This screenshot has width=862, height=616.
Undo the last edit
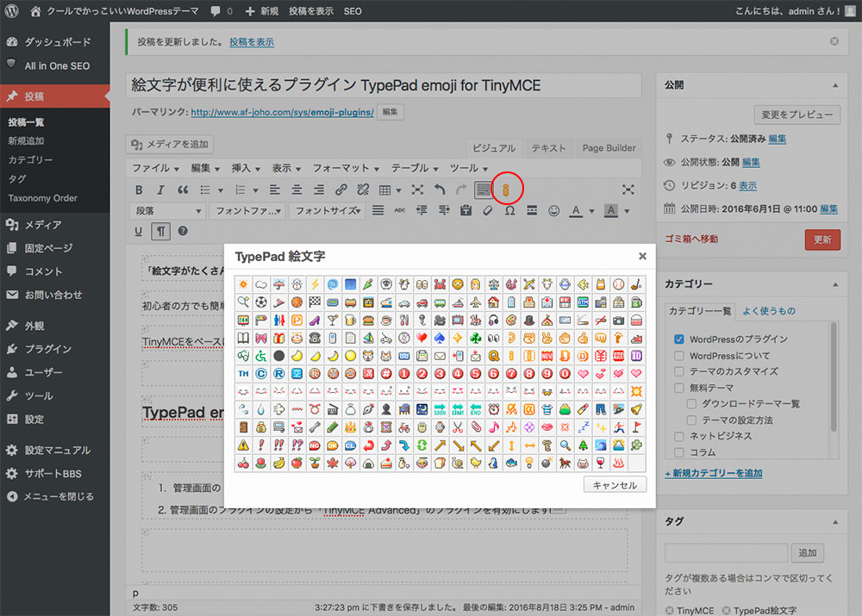(x=440, y=190)
